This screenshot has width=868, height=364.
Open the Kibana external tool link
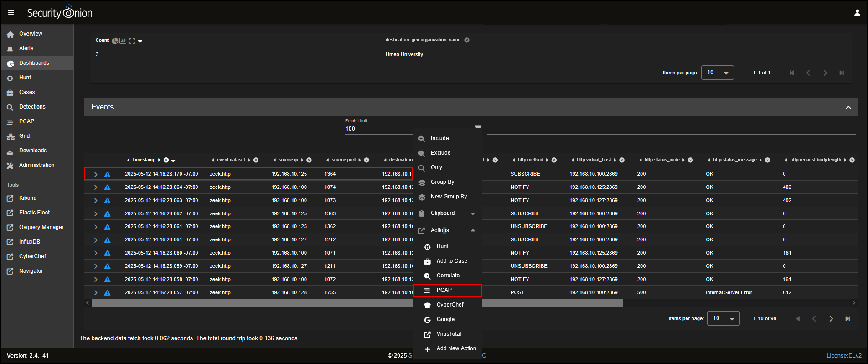[28, 198]
